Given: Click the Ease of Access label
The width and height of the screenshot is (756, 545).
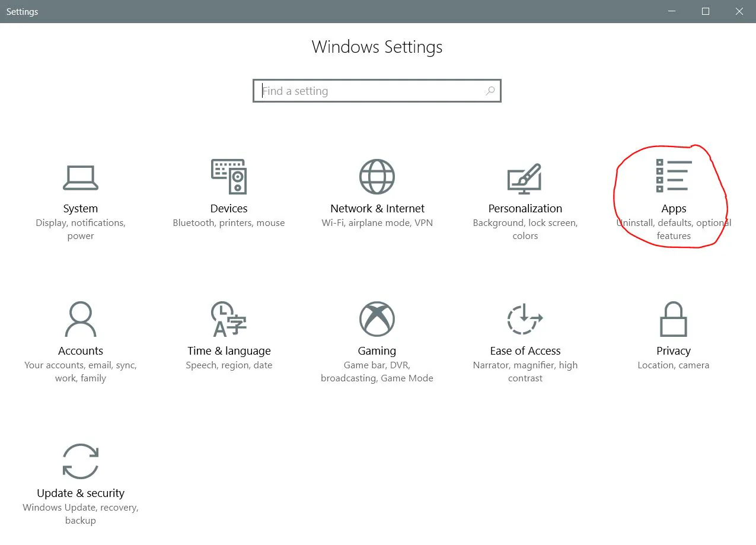Looking at the screenshot, I should tap(525, 351).
